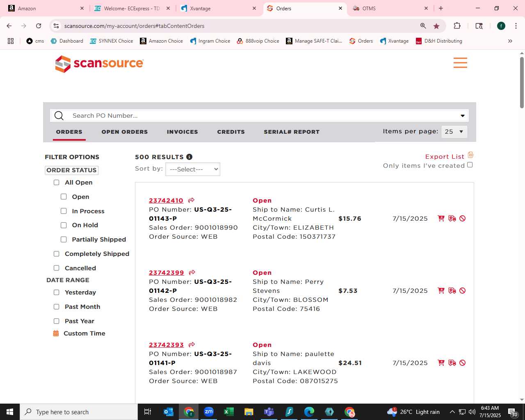
Task: Click the Windows taskbar search box
Action: (79, 412)
